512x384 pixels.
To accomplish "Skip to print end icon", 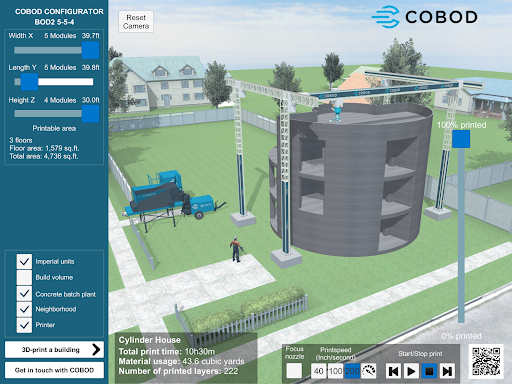I will 447,371.
